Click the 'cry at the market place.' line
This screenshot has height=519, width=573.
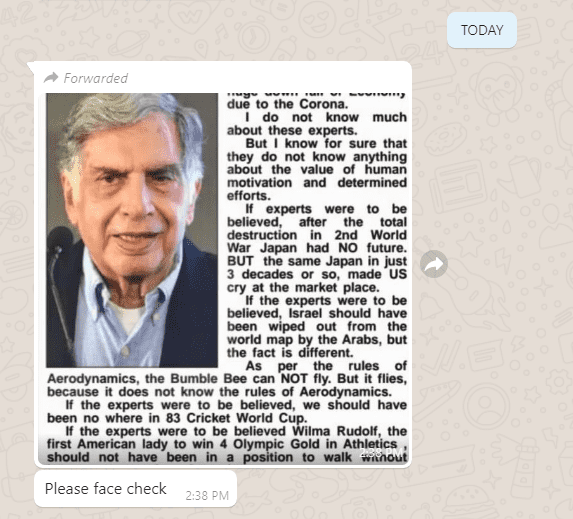(x=303, y=287)
